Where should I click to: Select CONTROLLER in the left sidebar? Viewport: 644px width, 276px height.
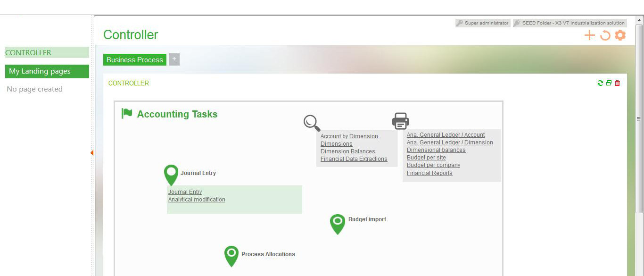tap(47, 52)
